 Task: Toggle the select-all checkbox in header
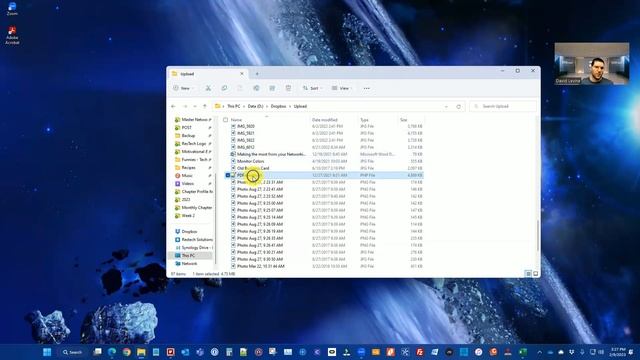(x=225, y=120)
